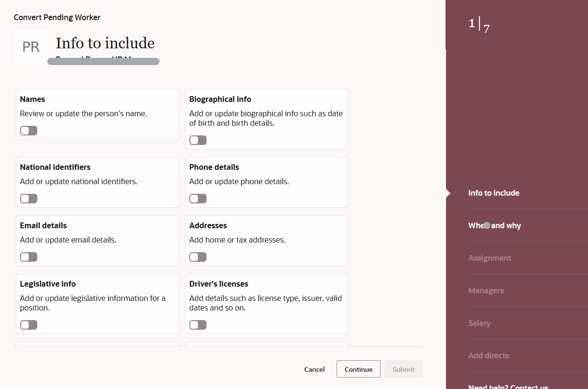Go to 'When and why' step
Image resolution: width=588 pixels, height=389 pixels.
click(495, 225)
